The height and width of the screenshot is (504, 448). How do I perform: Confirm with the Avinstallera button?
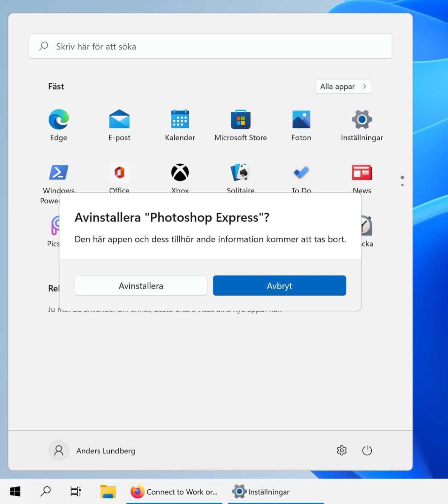pos(141,286)
